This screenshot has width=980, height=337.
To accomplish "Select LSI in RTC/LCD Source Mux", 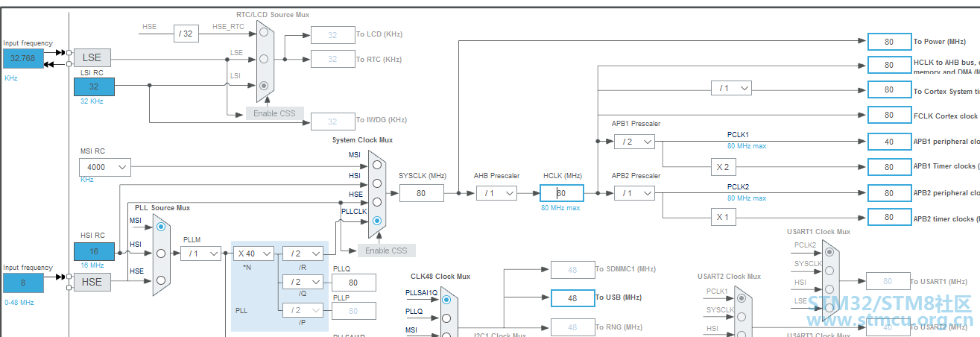I will tap(264, 86).
